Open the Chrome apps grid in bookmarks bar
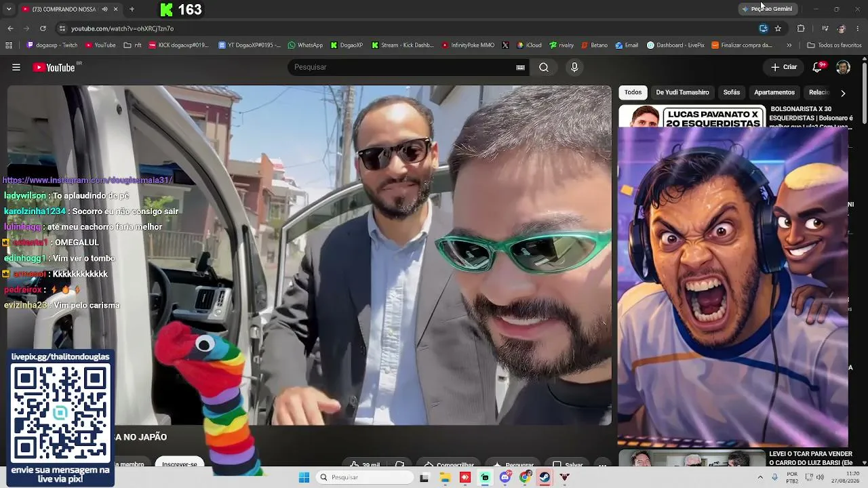Viewport: 868px width, 488px height. pyautogui.click(x=9, y=45)
